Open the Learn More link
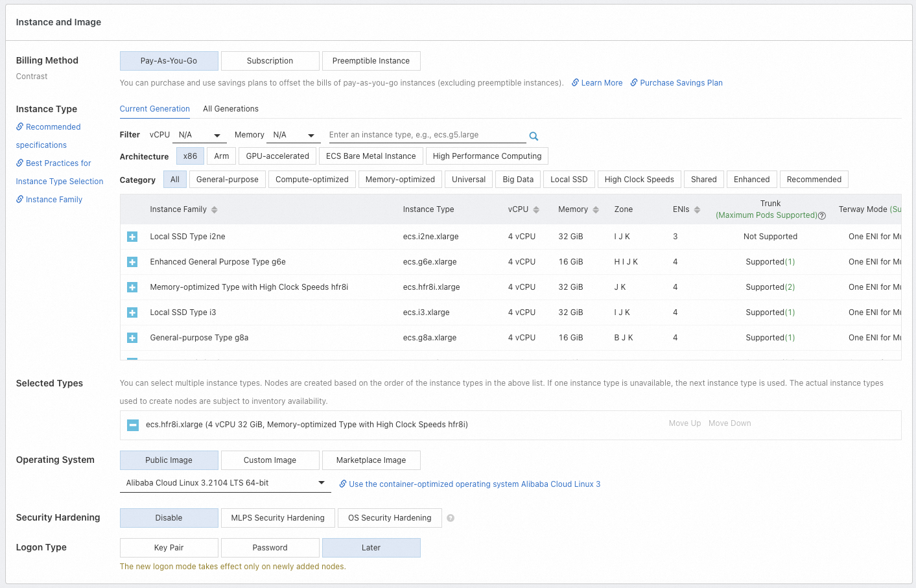The image size is (916, 588). coord(597,83)
